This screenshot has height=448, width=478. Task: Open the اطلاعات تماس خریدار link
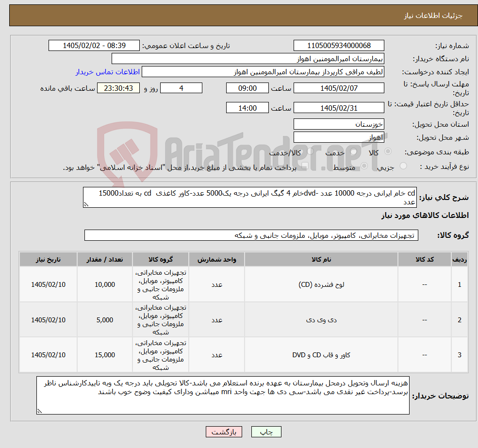point(108,72)
